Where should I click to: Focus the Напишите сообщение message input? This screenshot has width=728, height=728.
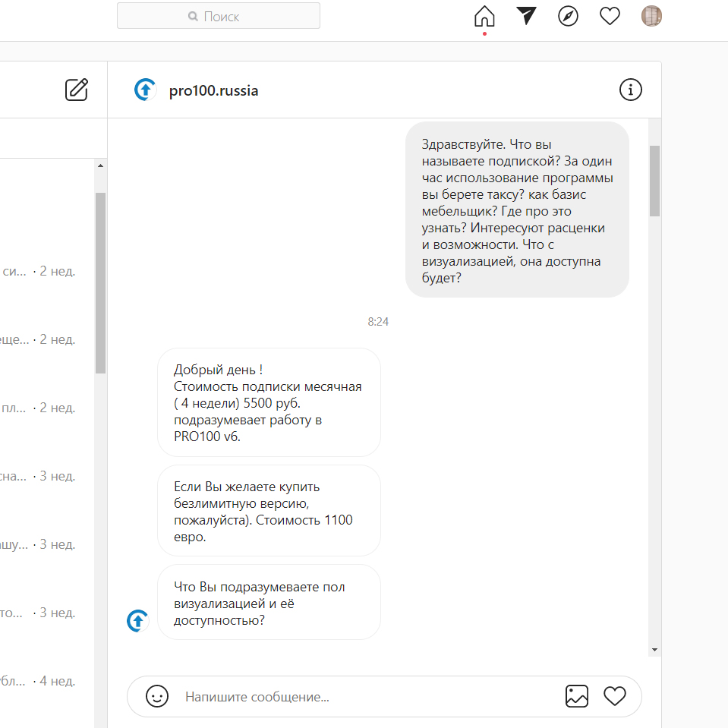(x=364, y=696)
